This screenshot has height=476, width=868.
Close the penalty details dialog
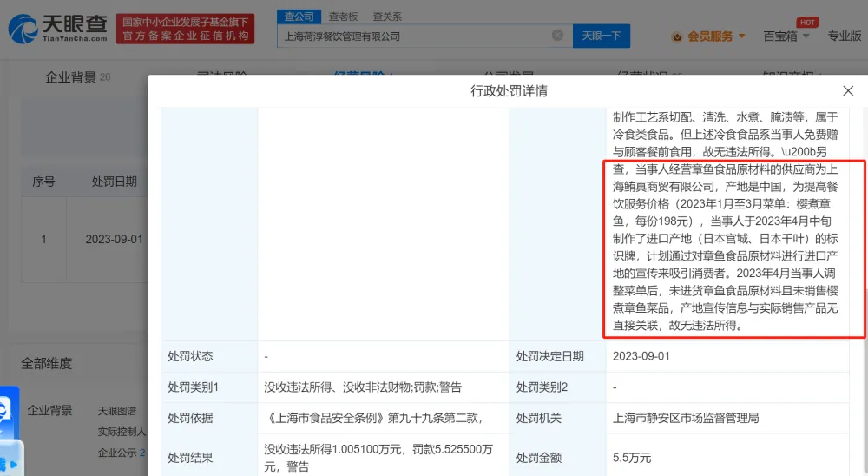pyautogui.click(x=848, y=91)
